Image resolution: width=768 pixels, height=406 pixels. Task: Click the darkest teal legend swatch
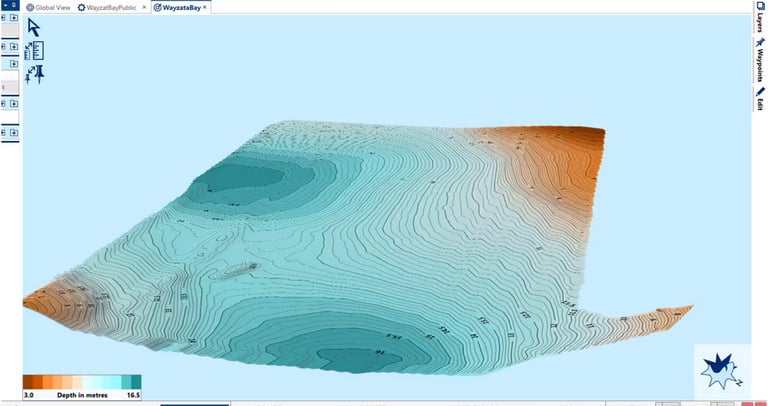tap(136, 382)
